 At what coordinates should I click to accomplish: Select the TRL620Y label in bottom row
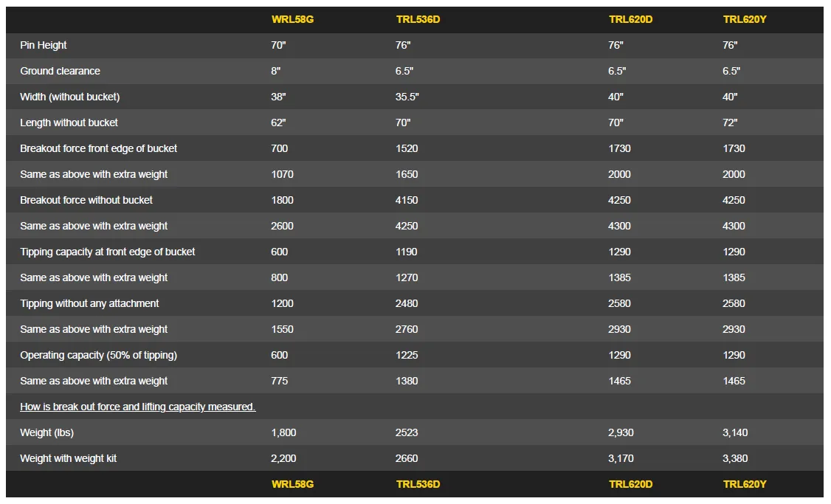tap(745, 484)
